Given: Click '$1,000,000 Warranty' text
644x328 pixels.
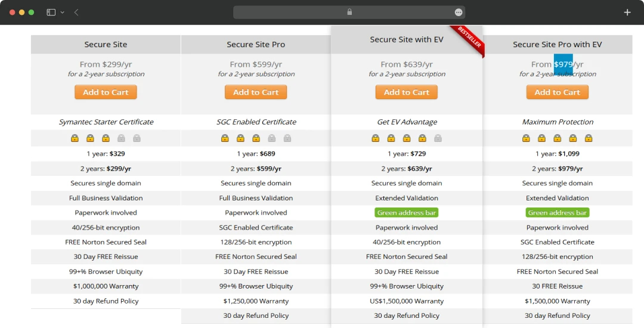Looking at the screenshot, I should point(106,286).
